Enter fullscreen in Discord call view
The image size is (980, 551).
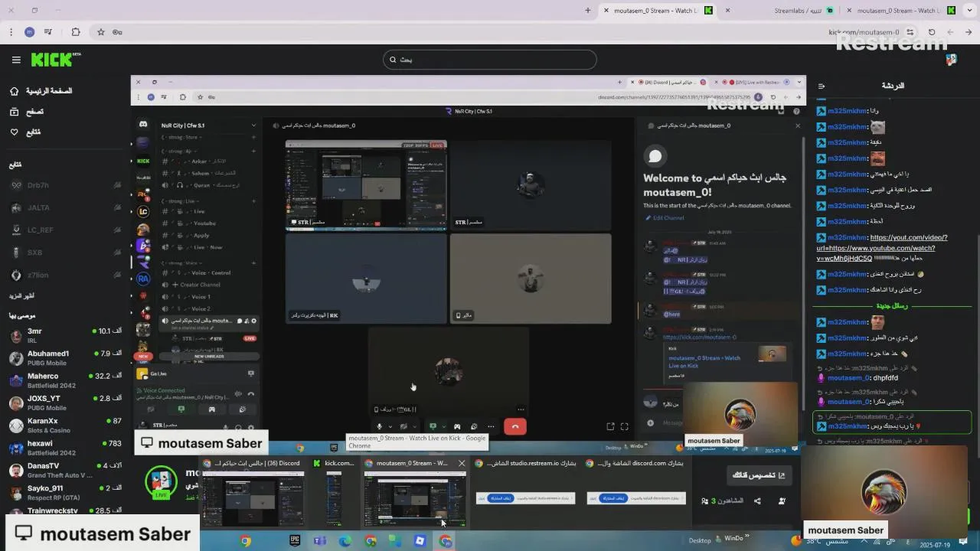[624, 427]
